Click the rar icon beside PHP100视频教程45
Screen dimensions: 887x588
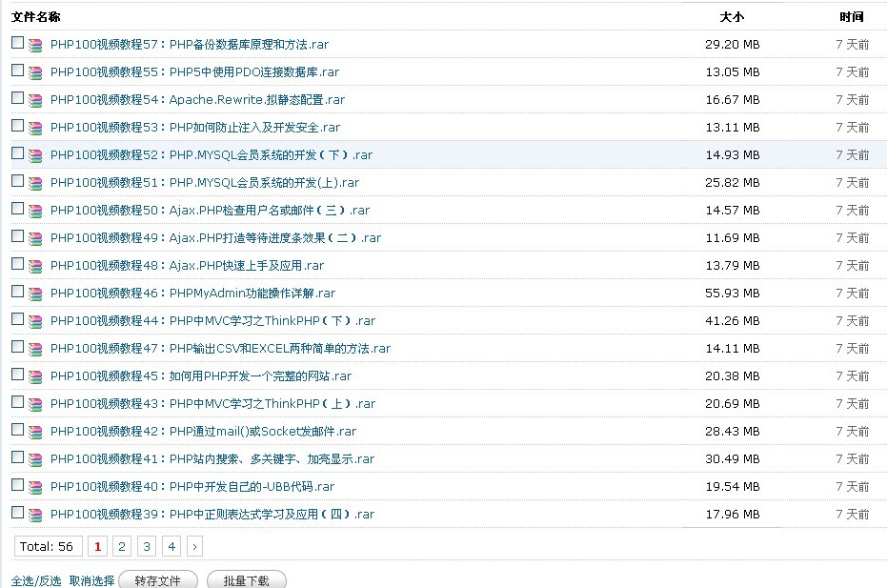[x=35, y=376]
